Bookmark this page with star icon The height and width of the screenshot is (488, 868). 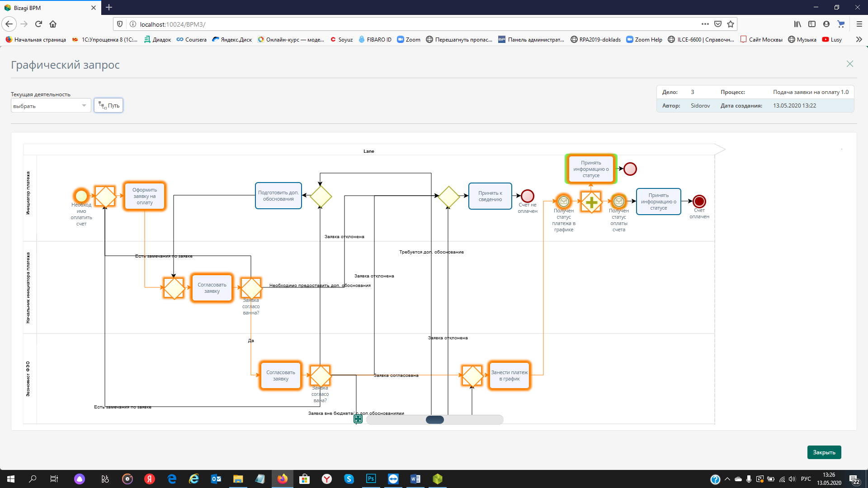[x=731, y=24]
